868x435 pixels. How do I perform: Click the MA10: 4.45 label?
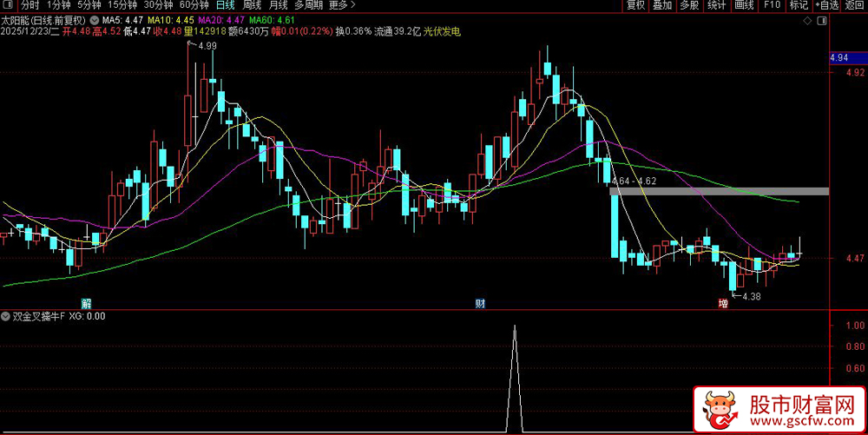tap(172, 21)
